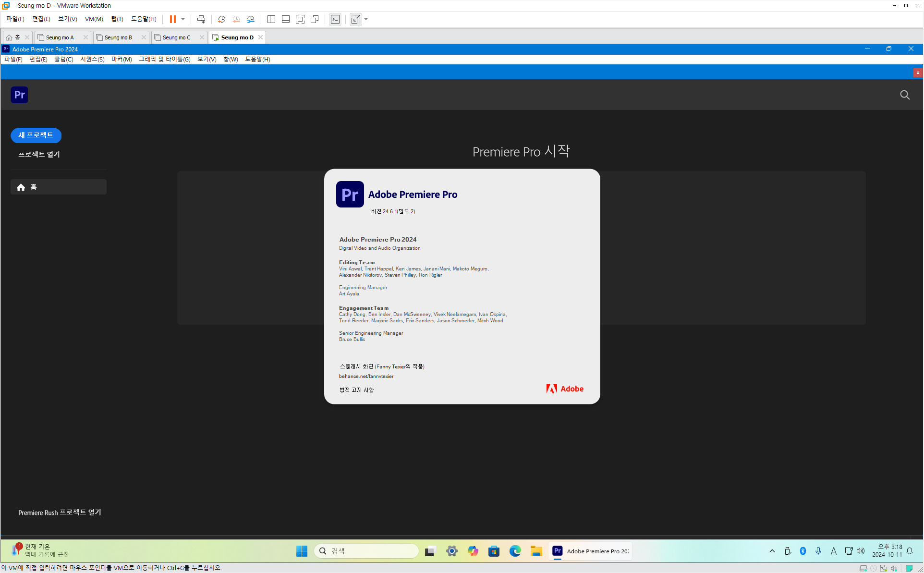This screenshot has height=573, width=924.
Task: Close the Seung mo C tab
Action: click(202, 37)
